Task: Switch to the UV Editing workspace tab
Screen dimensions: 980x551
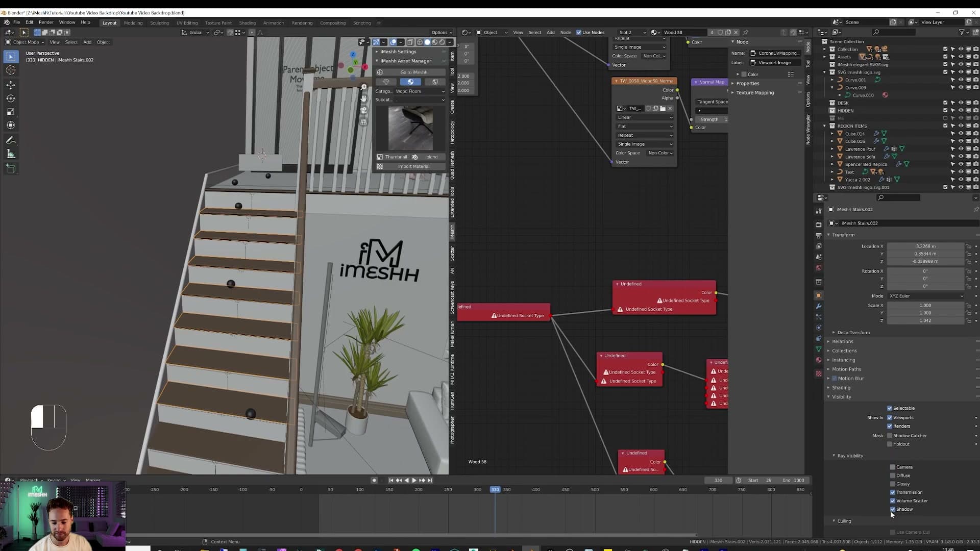Action: coord(187,23)
